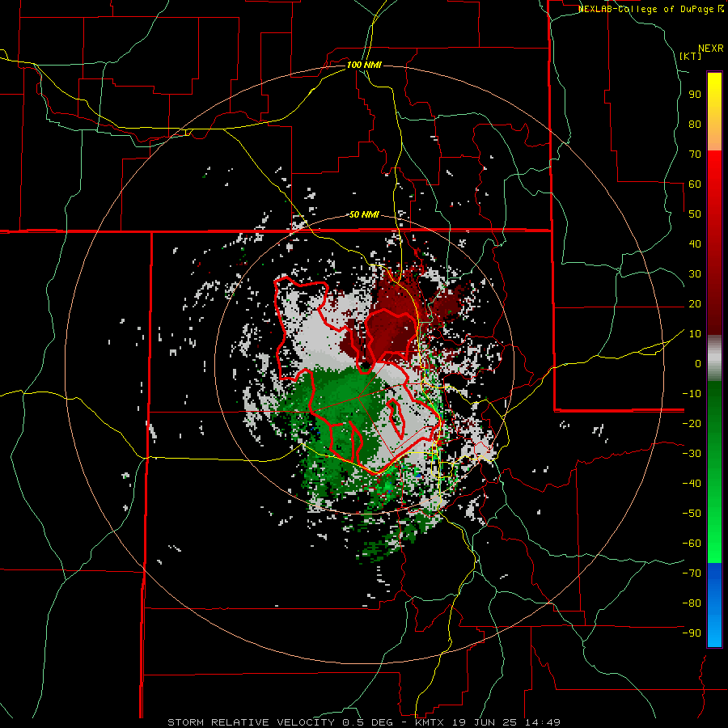
Task: Click the "50 NMI" range ring label
Action: click(x=364, y=214)
